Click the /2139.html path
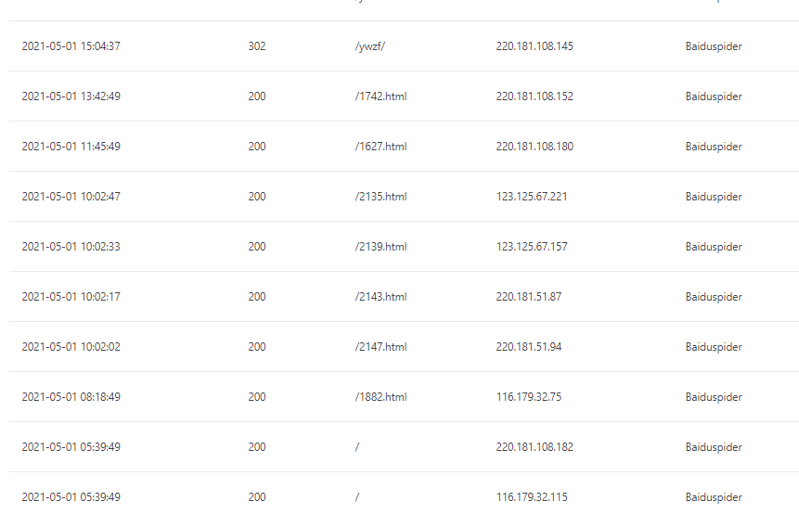 click(x=381, y=247)
